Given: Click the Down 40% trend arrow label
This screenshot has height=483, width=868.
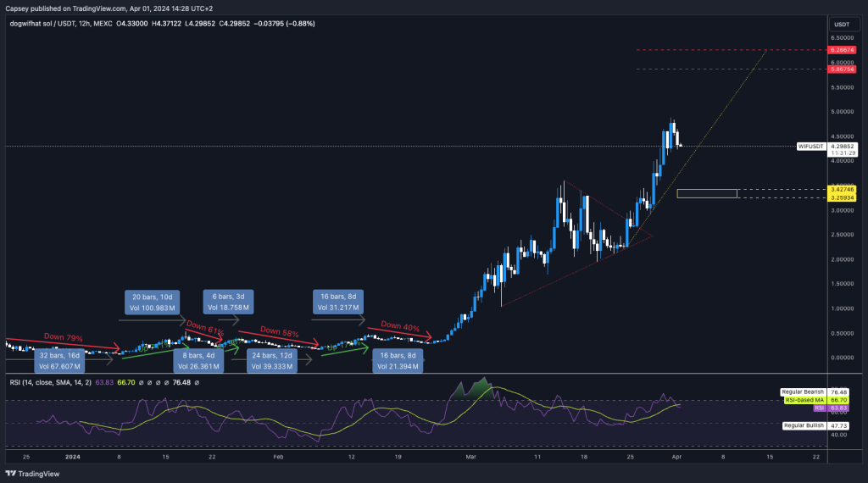Looking at the screenshot, I should click(x=400, y=325).
